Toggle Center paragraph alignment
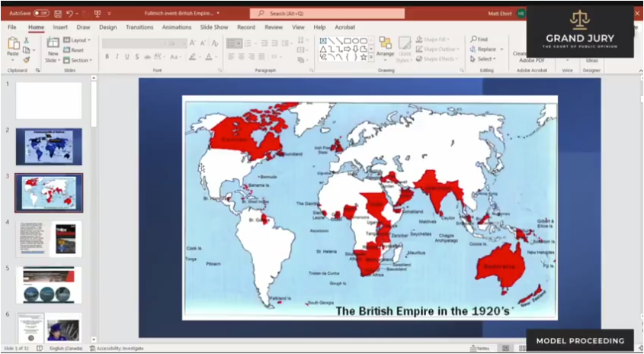Image resolution: width=644 pixels, height=354 pixels. click(242, 56)
